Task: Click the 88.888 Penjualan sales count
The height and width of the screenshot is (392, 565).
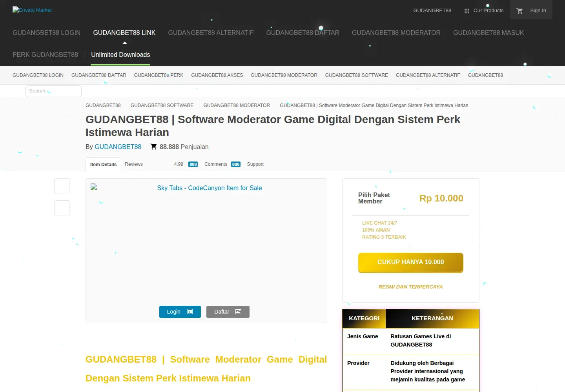Action: [184, 147]
